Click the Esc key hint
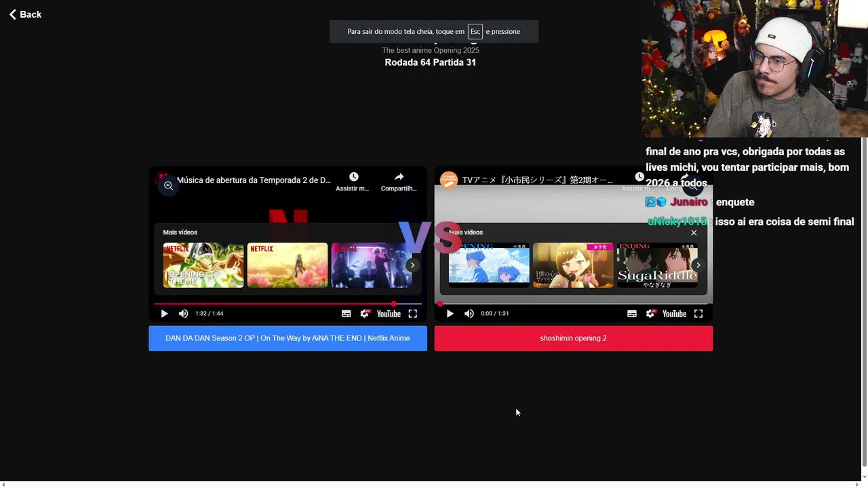 point(475,31)
